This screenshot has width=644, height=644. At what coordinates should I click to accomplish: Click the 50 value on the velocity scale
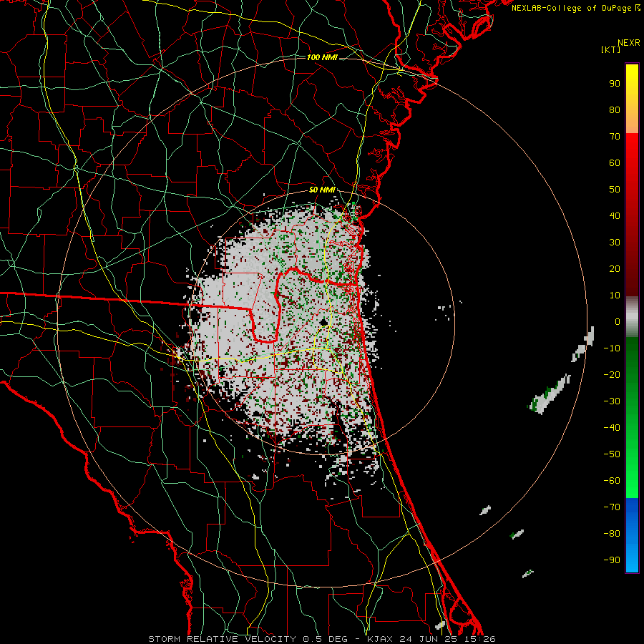click(615, 190)
